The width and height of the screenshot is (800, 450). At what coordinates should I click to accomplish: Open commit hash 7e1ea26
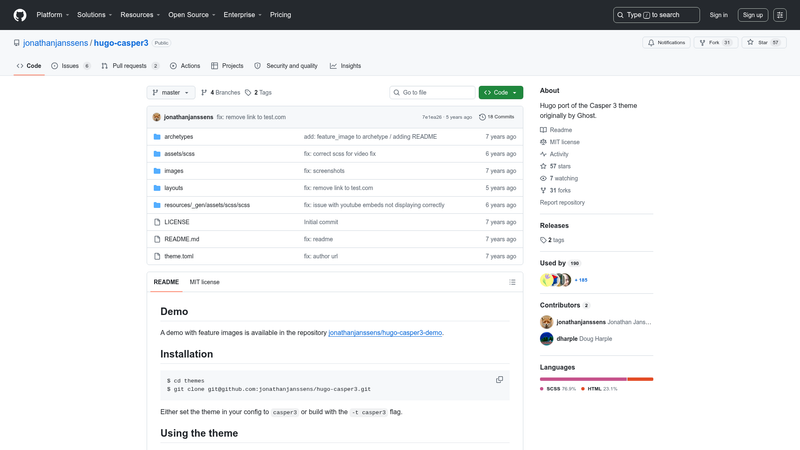(432, 117)
